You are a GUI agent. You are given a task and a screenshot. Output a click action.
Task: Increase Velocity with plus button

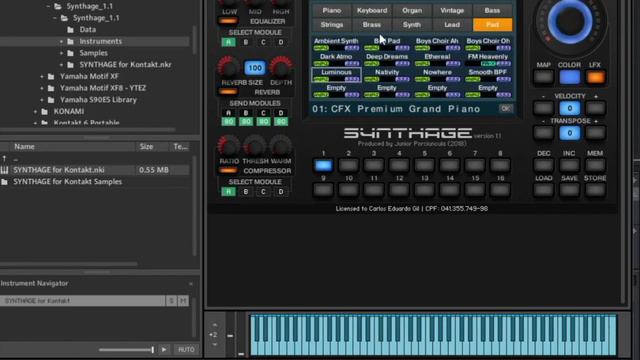[595, 108]
